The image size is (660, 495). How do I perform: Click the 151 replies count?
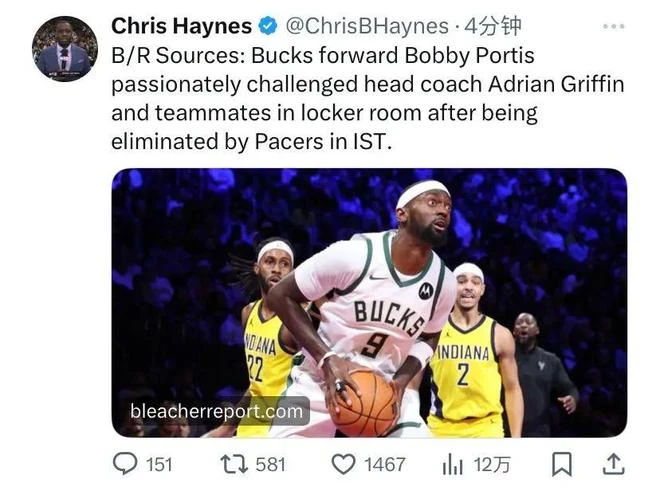pos(159,465)
